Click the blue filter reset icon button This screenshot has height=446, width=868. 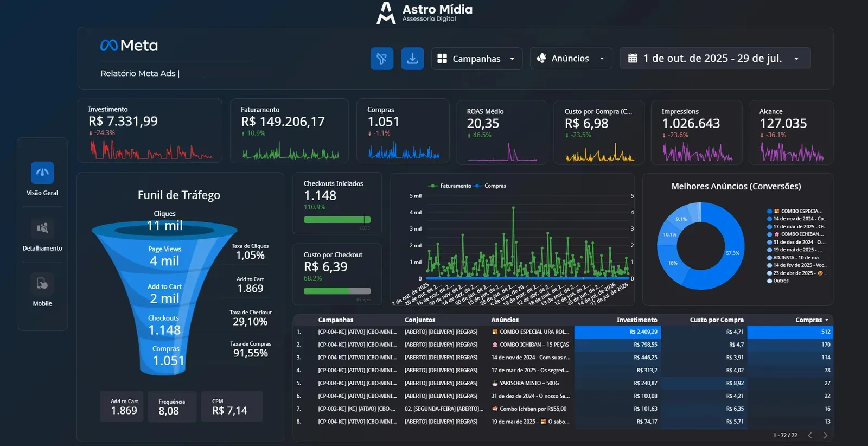coord(382,59)
